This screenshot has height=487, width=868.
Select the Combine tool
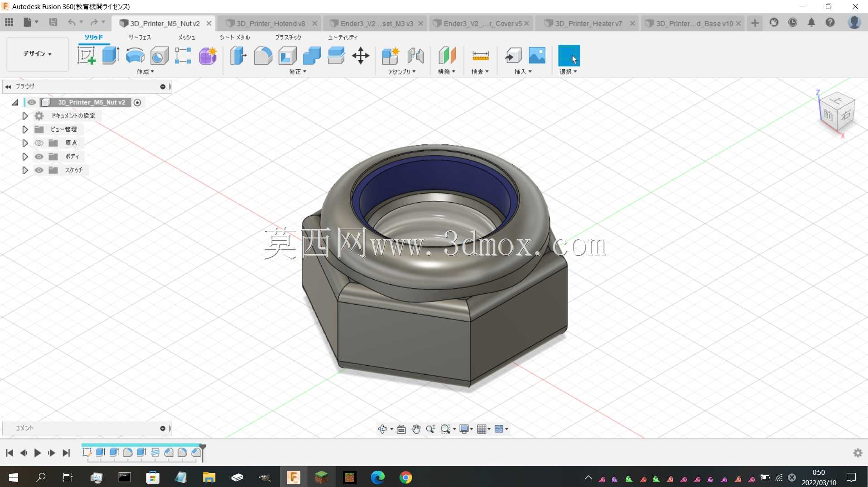312,56
